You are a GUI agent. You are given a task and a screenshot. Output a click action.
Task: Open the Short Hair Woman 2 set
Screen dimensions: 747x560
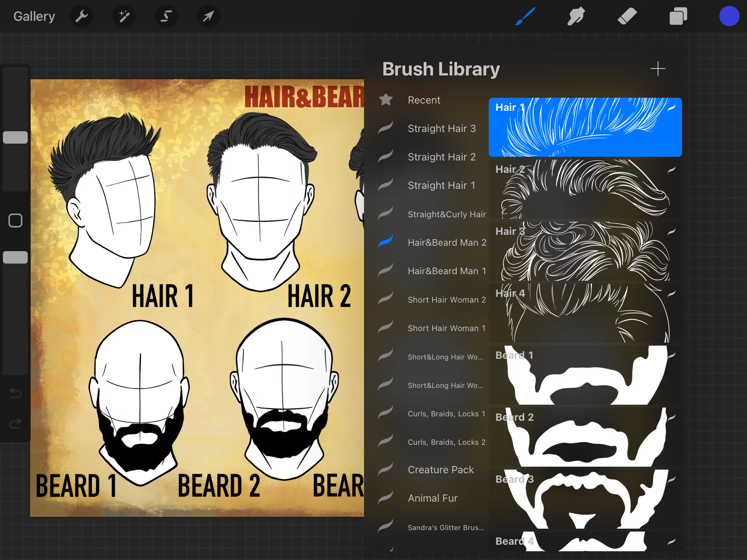point(447,300)
